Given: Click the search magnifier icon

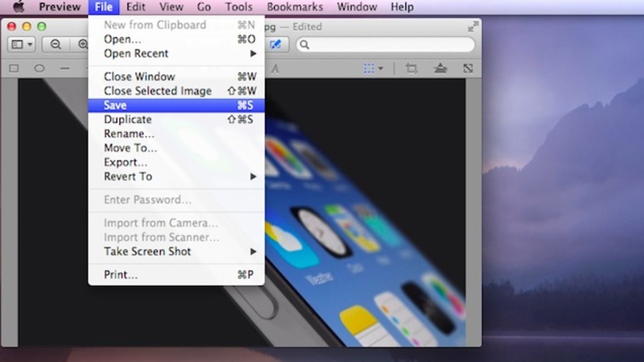Looking at the screenshot, I should click(304, 44).
